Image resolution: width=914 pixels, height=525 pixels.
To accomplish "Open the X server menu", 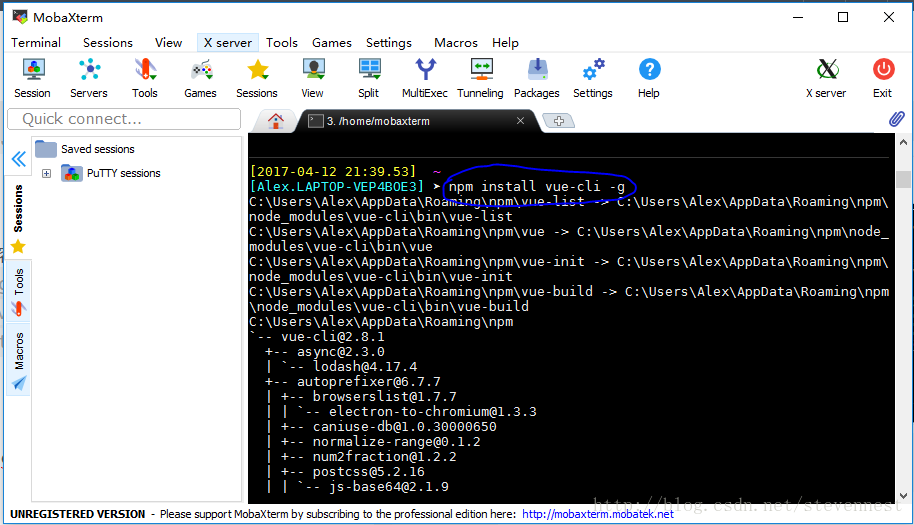I will (x=228, y=43).
